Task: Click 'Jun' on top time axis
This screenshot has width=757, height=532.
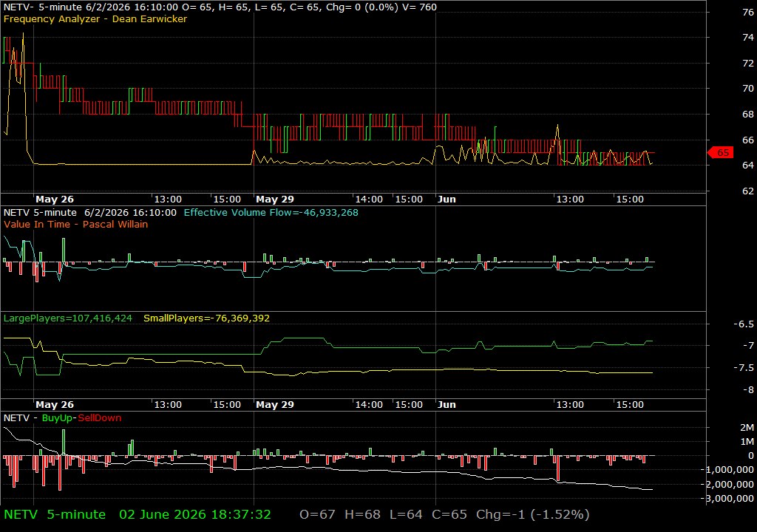Action: pyautogui.click(x=447, y=199)
